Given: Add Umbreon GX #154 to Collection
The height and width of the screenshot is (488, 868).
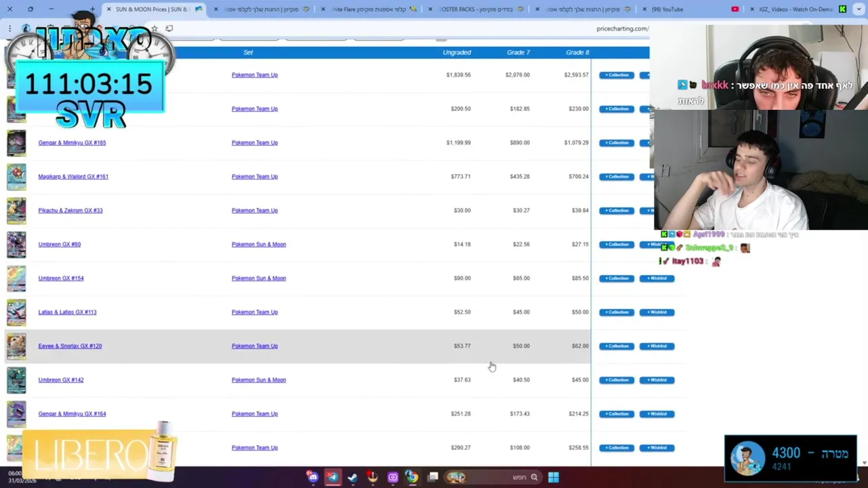Looking at the screenshot, I should (x=616, y=278).
